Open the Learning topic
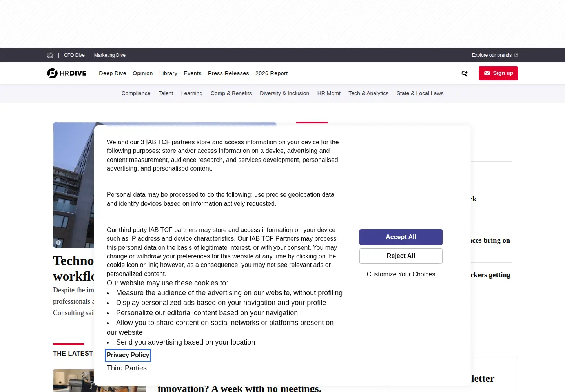This screenshot has height=392, width=565. 192,93
